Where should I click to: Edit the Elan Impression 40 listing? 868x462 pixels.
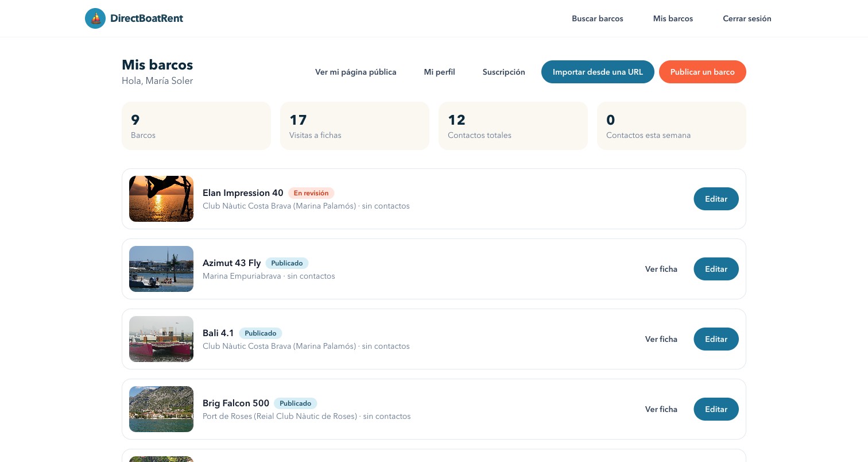(x=716, y=199)
